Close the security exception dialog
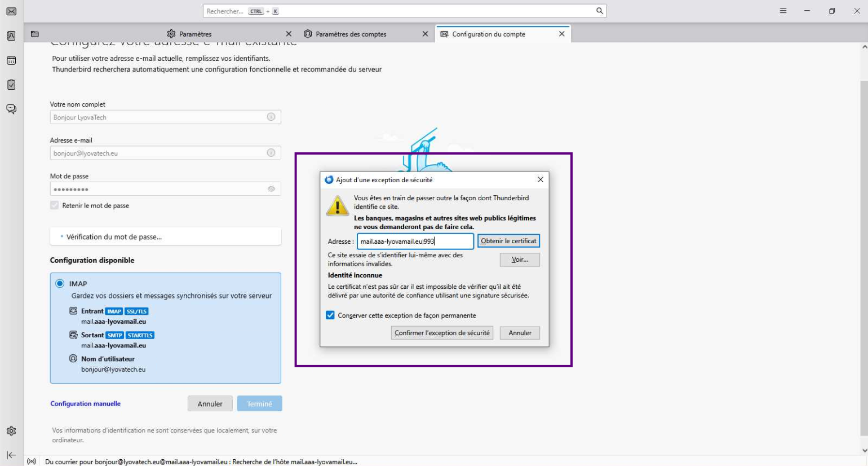 click(x=541, y=179)
